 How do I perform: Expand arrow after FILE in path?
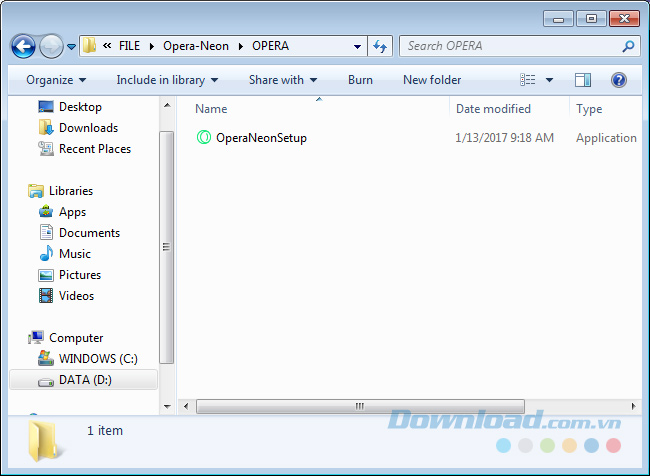152,46
